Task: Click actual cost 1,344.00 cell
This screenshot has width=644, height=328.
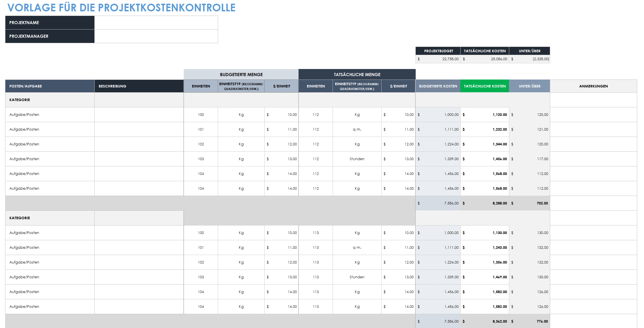Action: click(x=485, y=144)
